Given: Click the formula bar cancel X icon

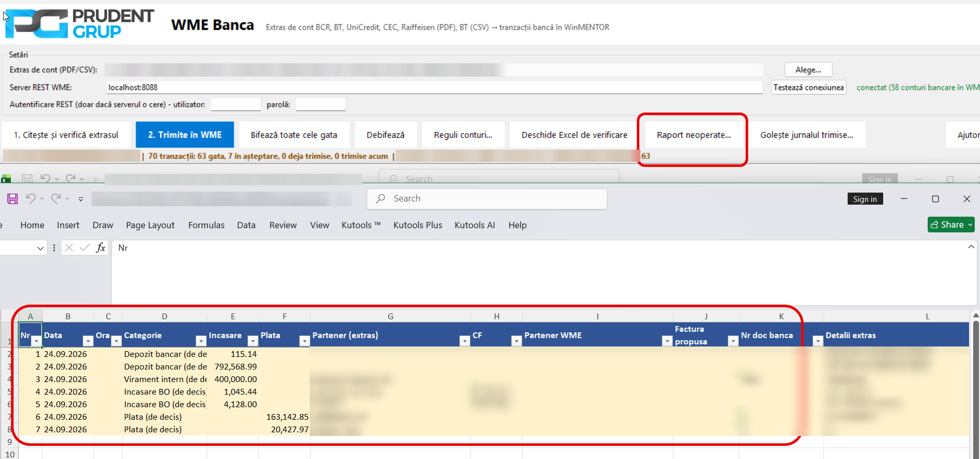Looking at the screenshot, I should coord(69,248).
